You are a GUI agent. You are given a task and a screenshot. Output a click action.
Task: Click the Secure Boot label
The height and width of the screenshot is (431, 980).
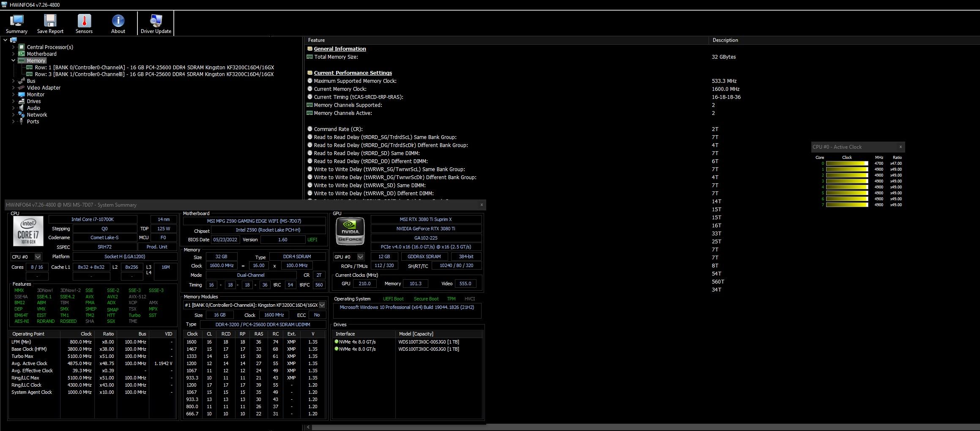(426, 299)
